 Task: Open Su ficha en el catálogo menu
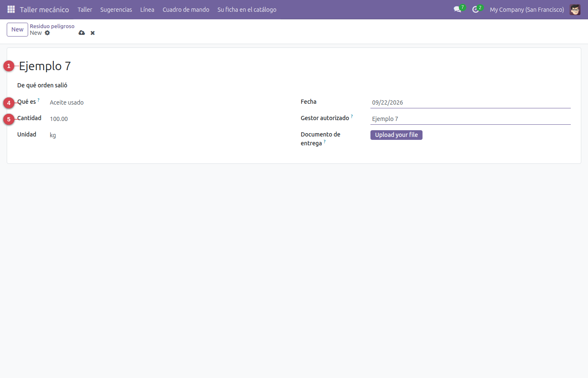tap(247, 9)
